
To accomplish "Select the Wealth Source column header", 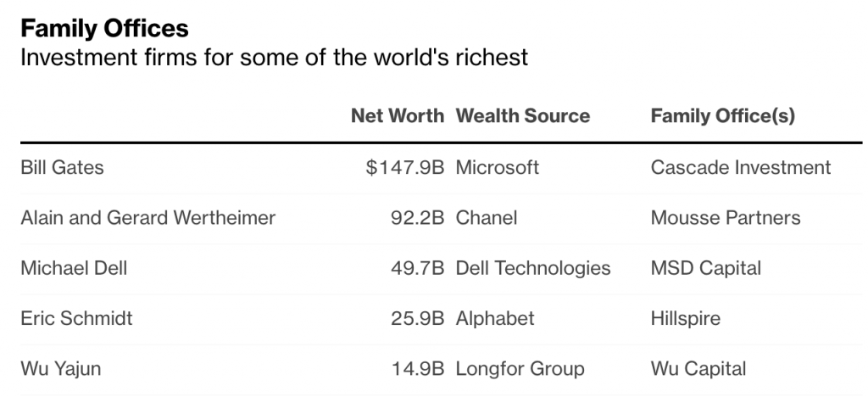I will click(523, 116).
